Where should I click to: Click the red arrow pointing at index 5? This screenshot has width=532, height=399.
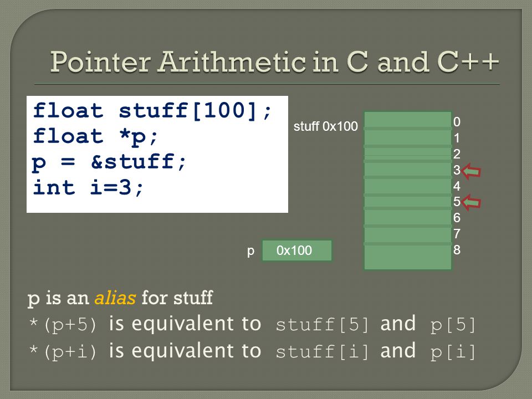coord(471,203)
